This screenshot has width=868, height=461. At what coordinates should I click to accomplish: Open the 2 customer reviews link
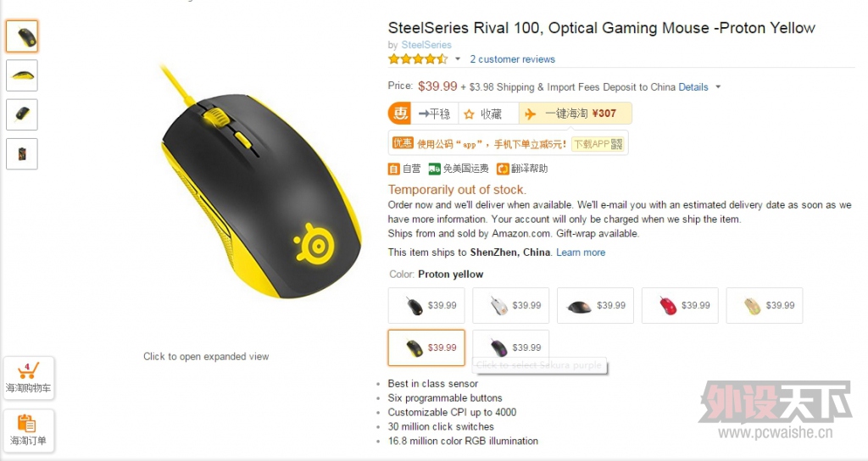click(x=513, y=59)
